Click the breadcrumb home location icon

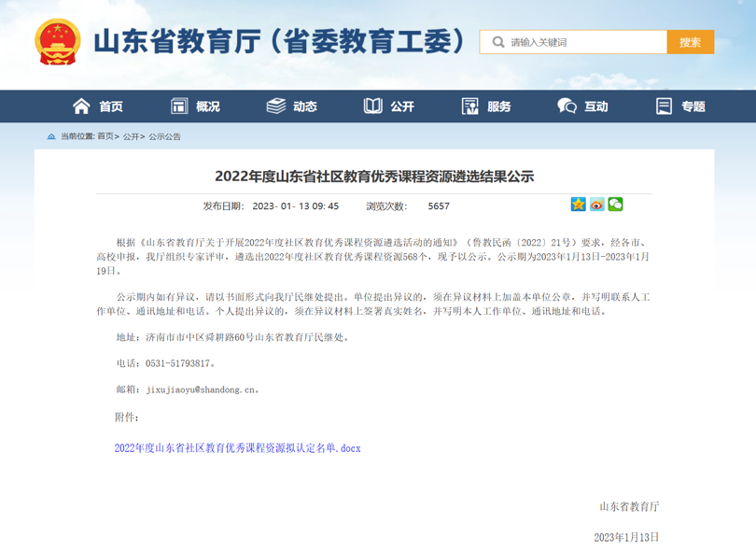pos(51,137)
